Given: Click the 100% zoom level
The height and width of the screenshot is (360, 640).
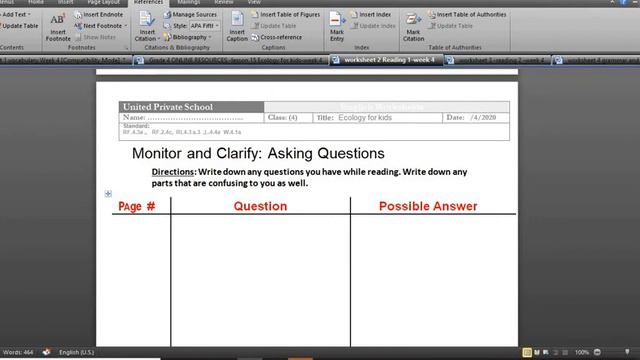Looking at the screenshot, I should 582,352.
